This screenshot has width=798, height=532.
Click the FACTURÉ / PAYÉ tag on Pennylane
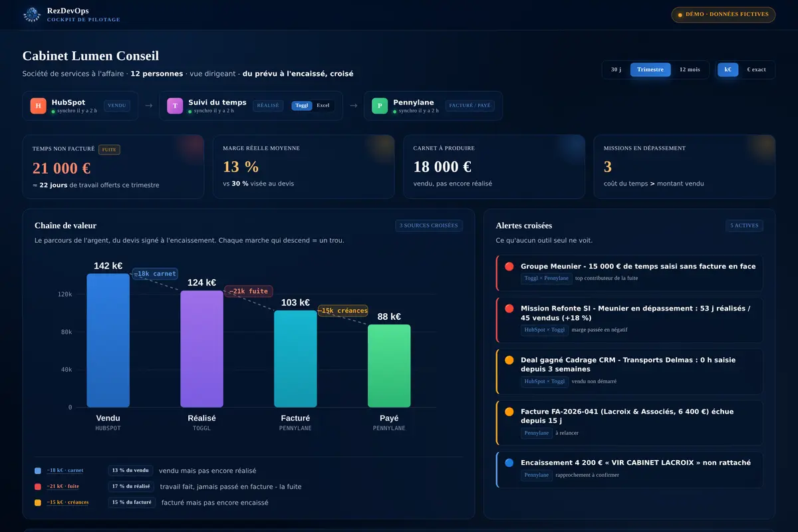(x=469, y=106)
